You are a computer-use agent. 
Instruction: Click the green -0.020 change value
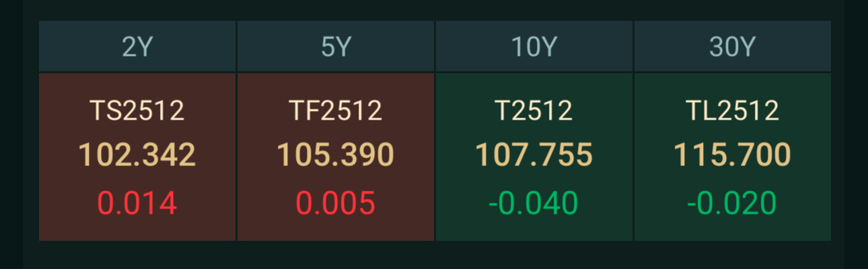click(732, 203)
